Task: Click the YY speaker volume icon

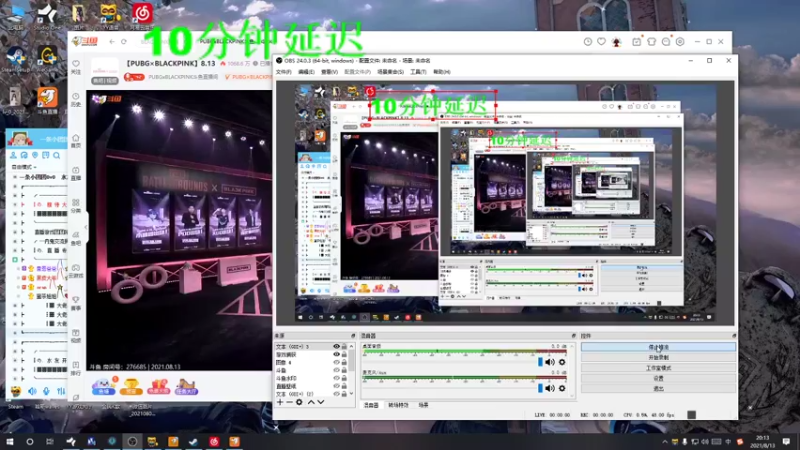Action: point(32,391)
